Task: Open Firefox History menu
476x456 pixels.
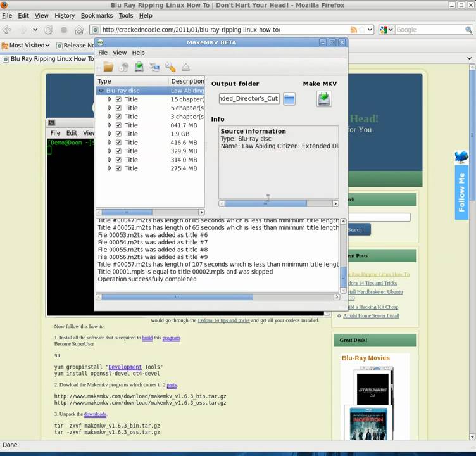Action: click(65, 15)
